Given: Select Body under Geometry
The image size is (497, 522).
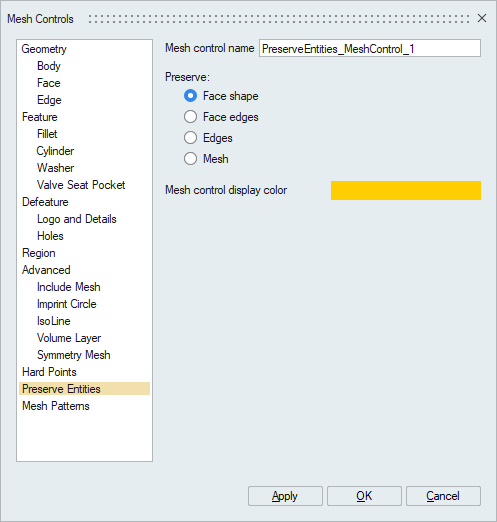Looking at the screenshot, I should (49, 66).
